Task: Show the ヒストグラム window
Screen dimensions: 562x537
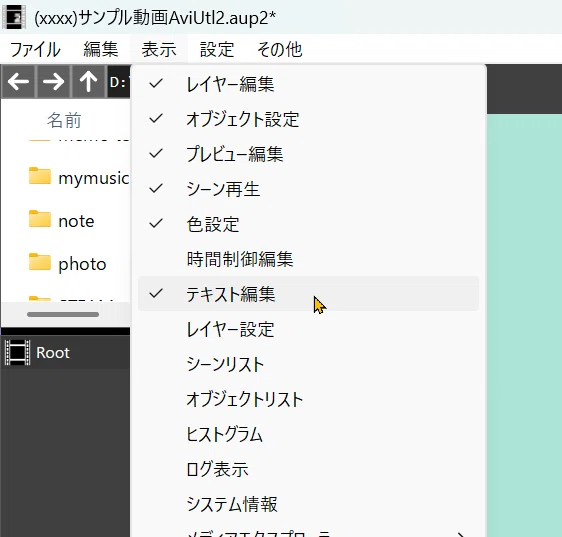Action: tap(308, 434)
